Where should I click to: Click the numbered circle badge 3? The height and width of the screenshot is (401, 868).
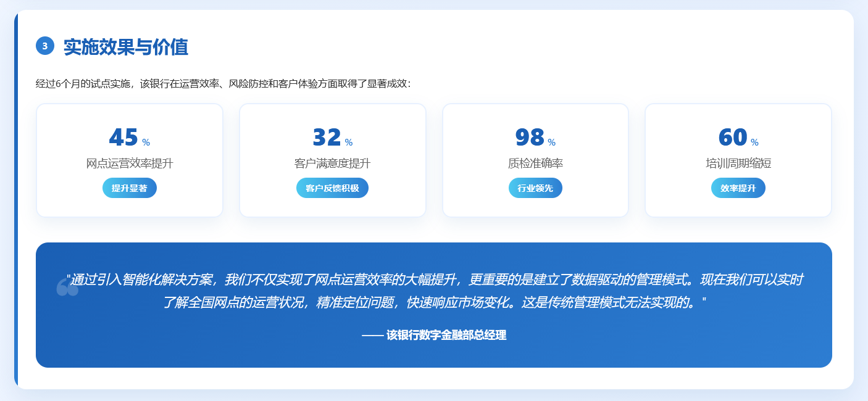pyautogui.click(x=45, y=46)
